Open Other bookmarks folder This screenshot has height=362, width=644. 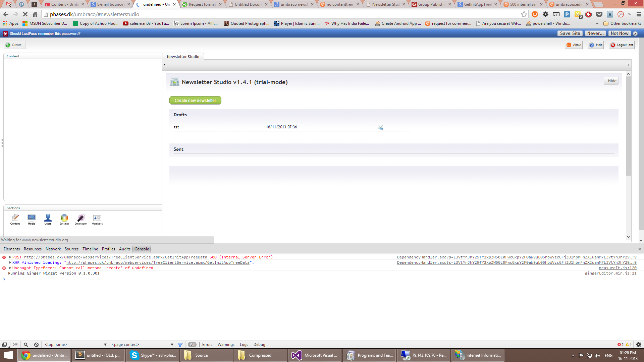(622, 23)
